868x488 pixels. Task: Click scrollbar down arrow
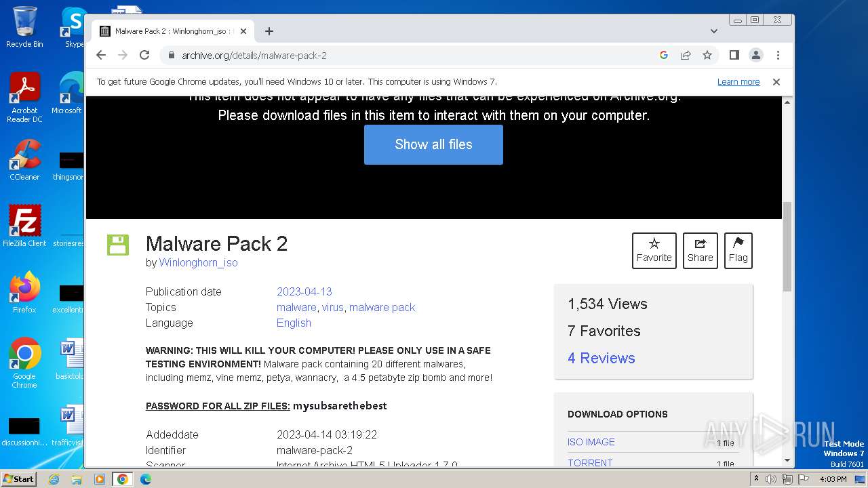coord(787,460)
